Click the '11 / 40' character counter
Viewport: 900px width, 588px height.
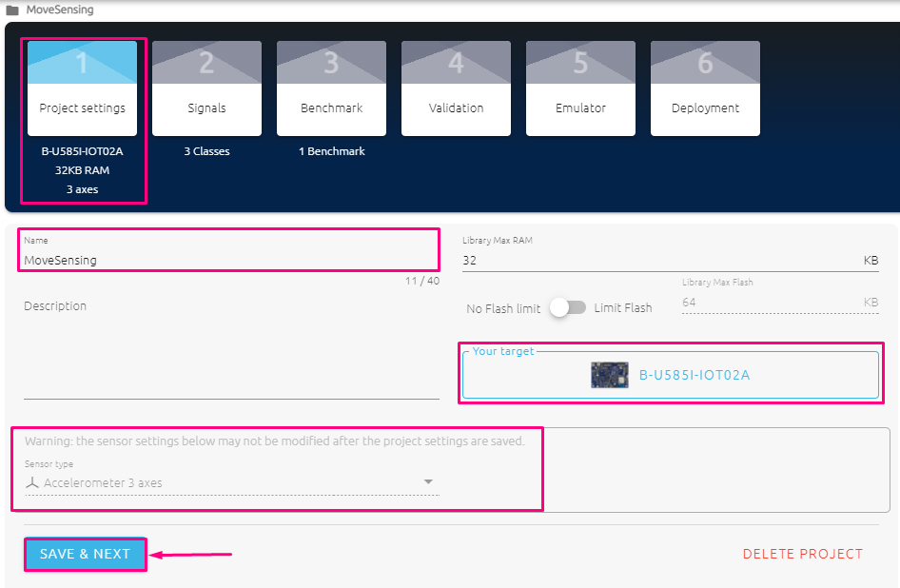click(421, 281)
